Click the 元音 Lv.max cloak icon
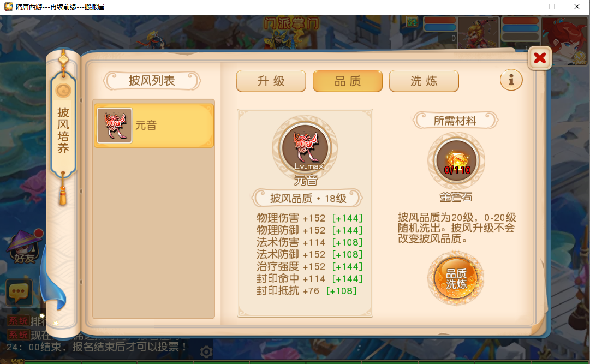 (x=305, y=148)
